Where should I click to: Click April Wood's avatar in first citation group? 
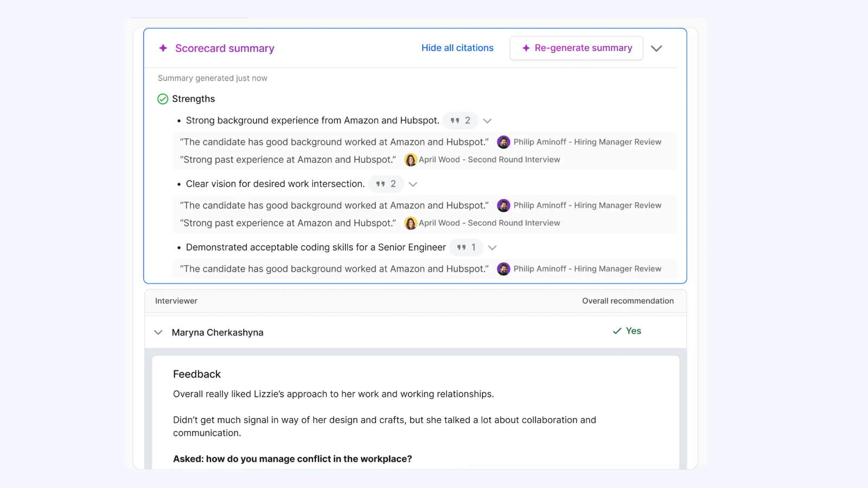(x=411, y=160)
